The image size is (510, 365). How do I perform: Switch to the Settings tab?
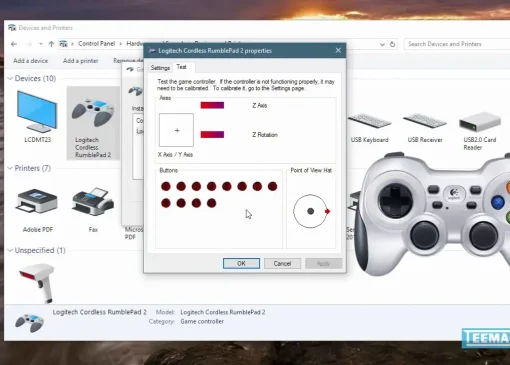pos(160,68)
